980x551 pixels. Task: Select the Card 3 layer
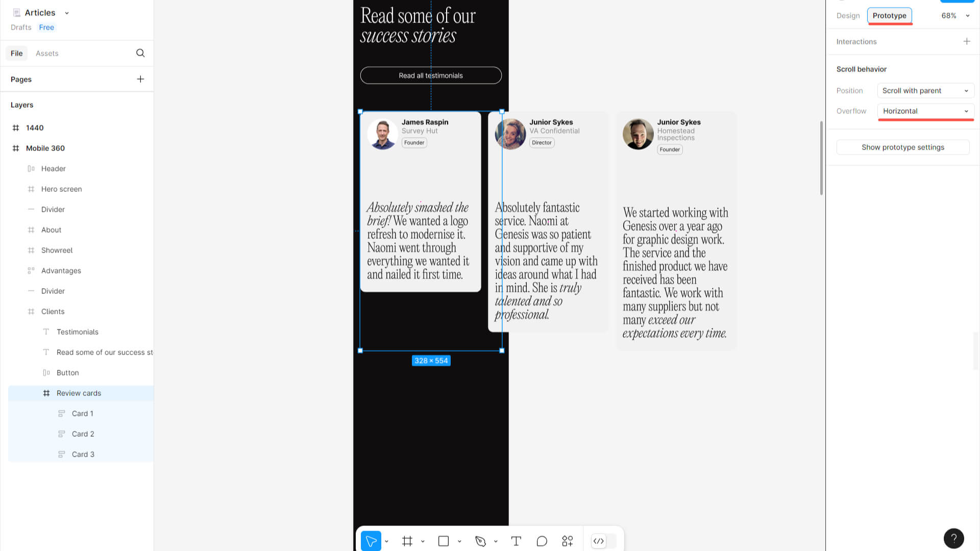[x=83, y=454]
